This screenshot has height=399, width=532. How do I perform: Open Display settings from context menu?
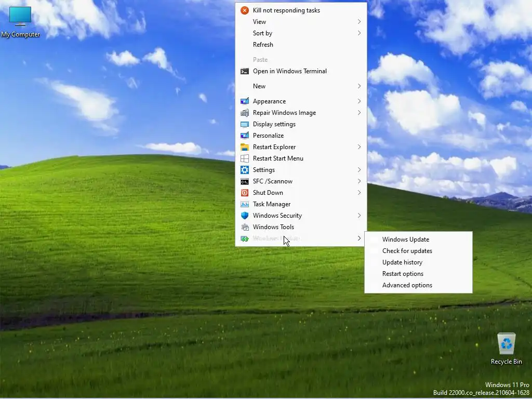pyautogui.click(x=301, y=124)
